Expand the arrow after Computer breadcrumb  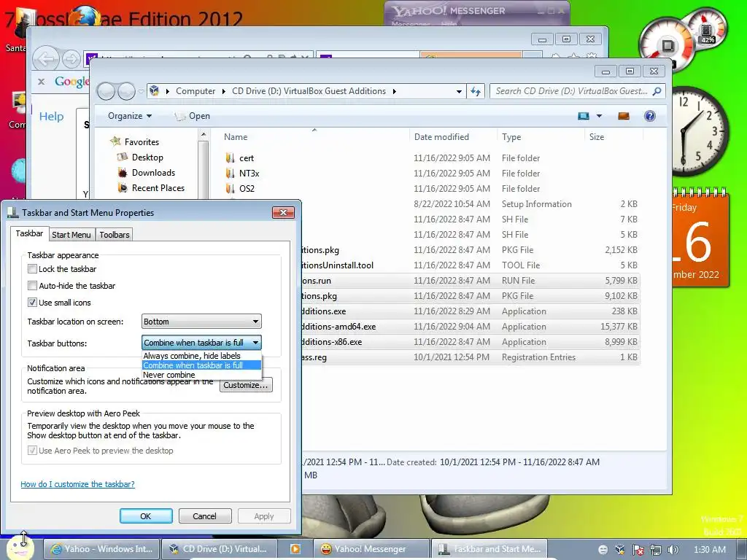pyautogui.click(x=224, y=91)
